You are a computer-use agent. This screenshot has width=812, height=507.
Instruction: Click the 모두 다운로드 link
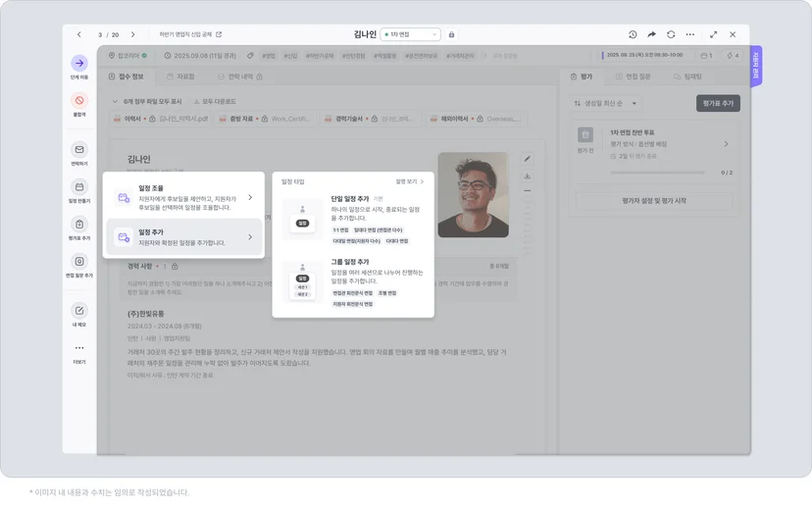click(215, 102)
